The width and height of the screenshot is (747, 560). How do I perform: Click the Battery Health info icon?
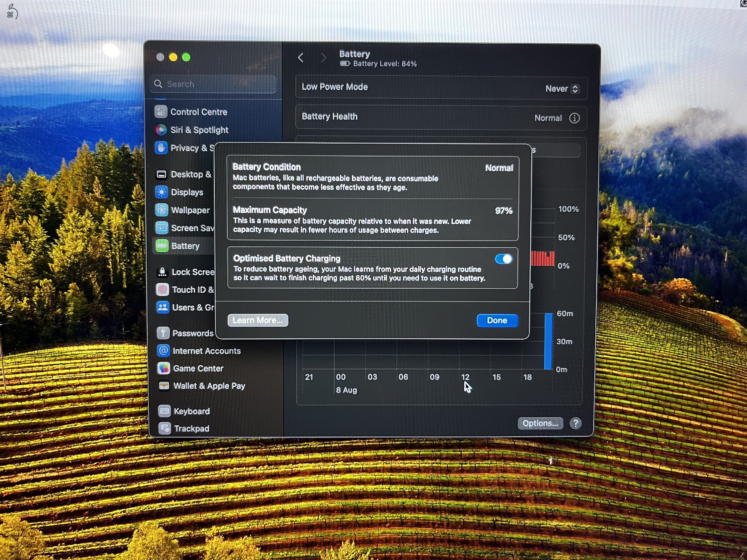(574, 118)
